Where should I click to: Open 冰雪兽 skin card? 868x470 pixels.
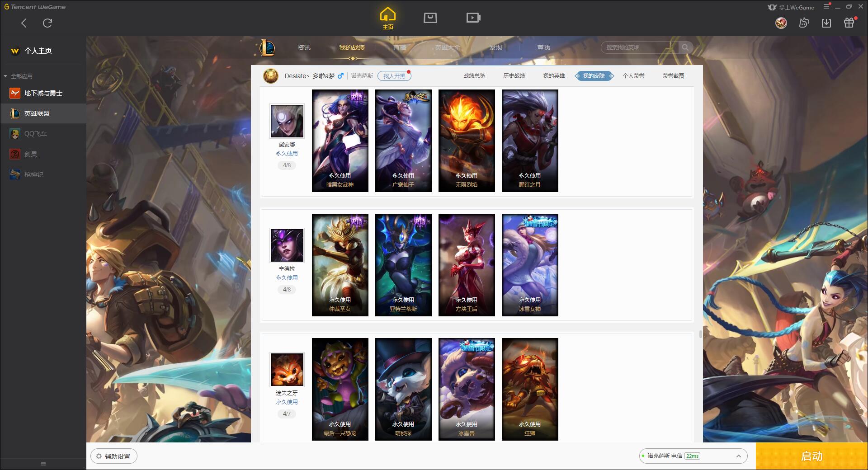(x=467, y=389)
